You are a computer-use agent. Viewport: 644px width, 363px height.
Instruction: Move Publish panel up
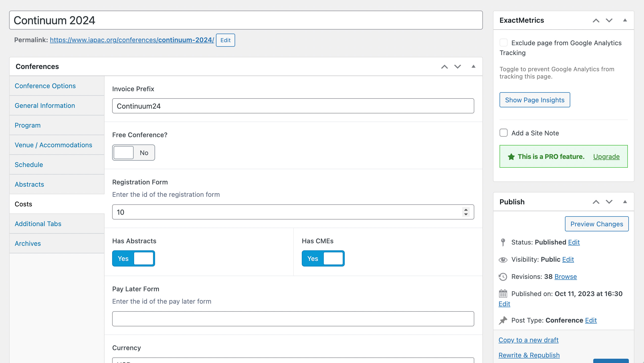coord(596,202)
